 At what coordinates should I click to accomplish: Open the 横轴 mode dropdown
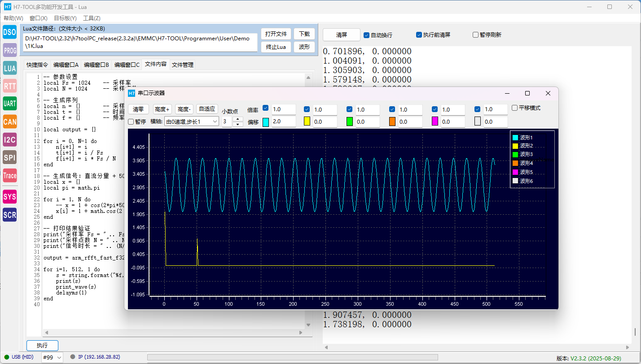click(x=191, y=121)
